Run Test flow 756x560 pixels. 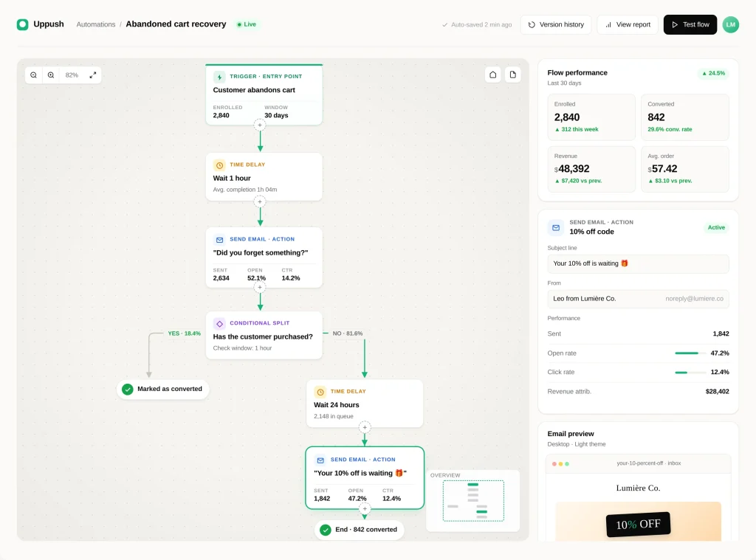point(690,24)
